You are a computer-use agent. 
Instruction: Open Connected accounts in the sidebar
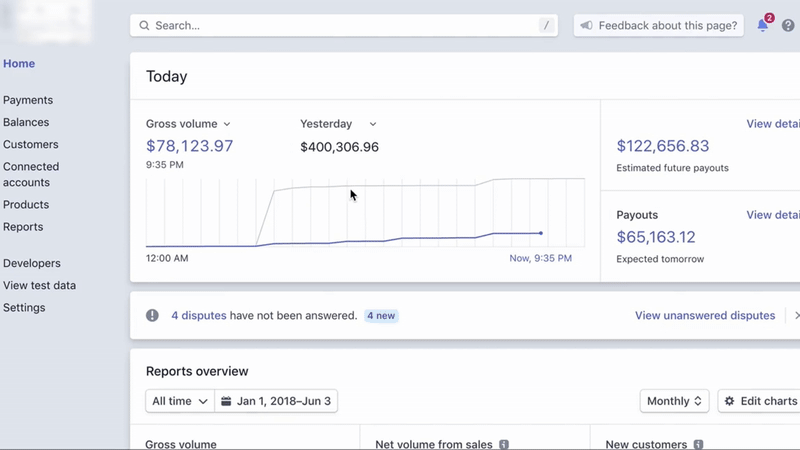tap(31, 174)
